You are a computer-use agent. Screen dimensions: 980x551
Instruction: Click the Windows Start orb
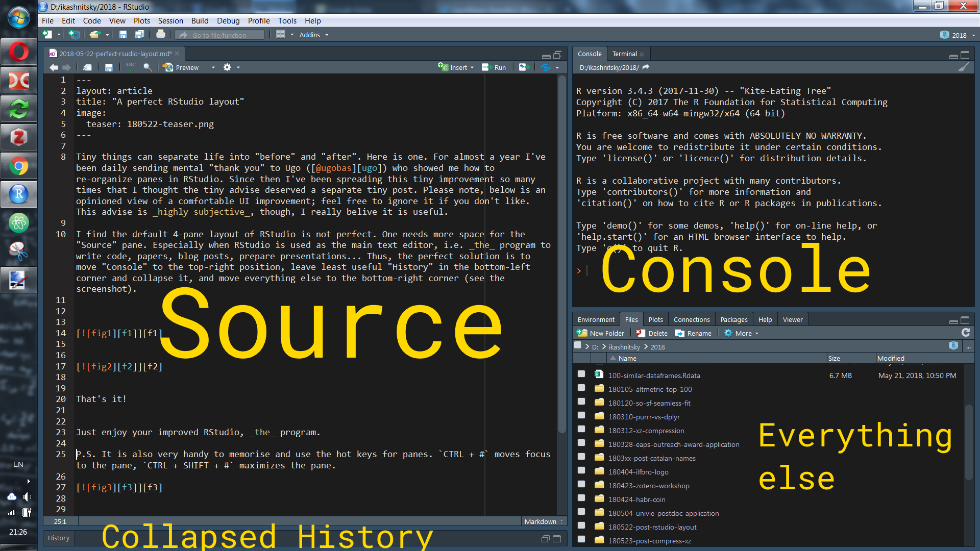(x=19, y=18)
